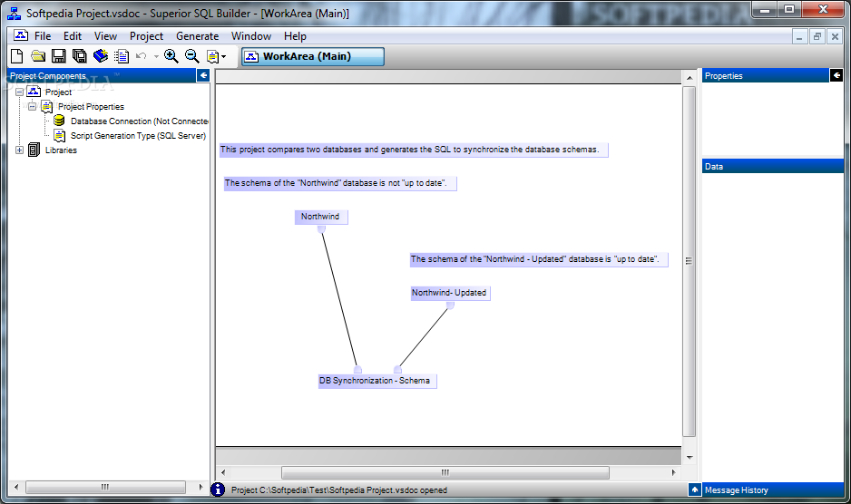851x504 pixels.
Task: Select the project description text note
Action: 414,150
